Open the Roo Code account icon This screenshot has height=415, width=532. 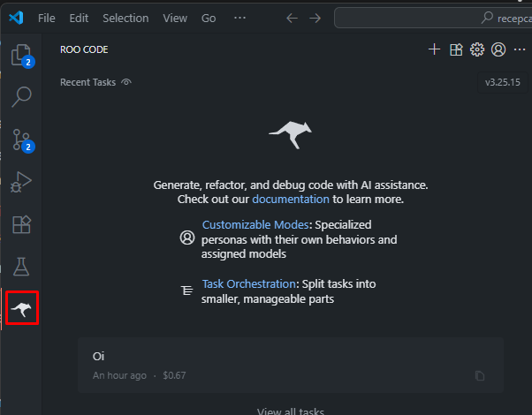498,49
